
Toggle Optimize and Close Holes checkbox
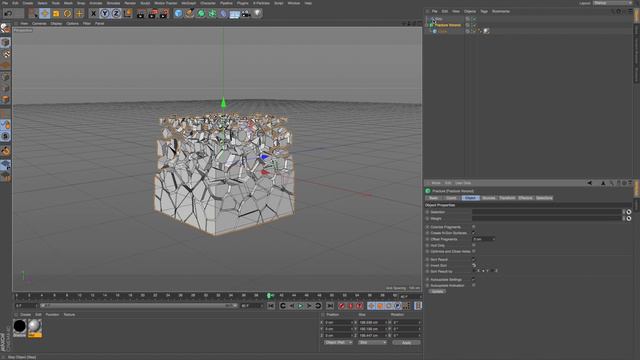(473, 251)
